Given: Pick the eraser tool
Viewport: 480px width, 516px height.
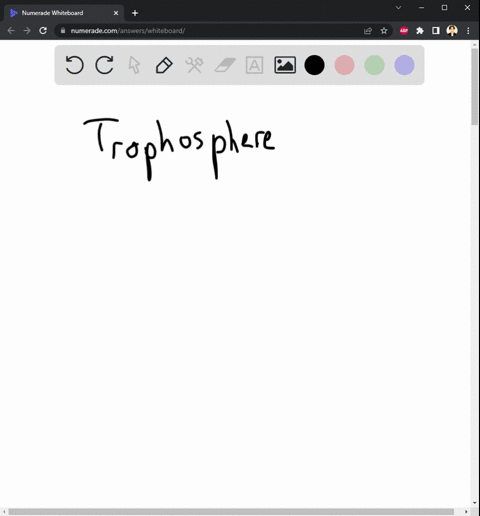Looking at the screenshot, I should coord(225,65).
